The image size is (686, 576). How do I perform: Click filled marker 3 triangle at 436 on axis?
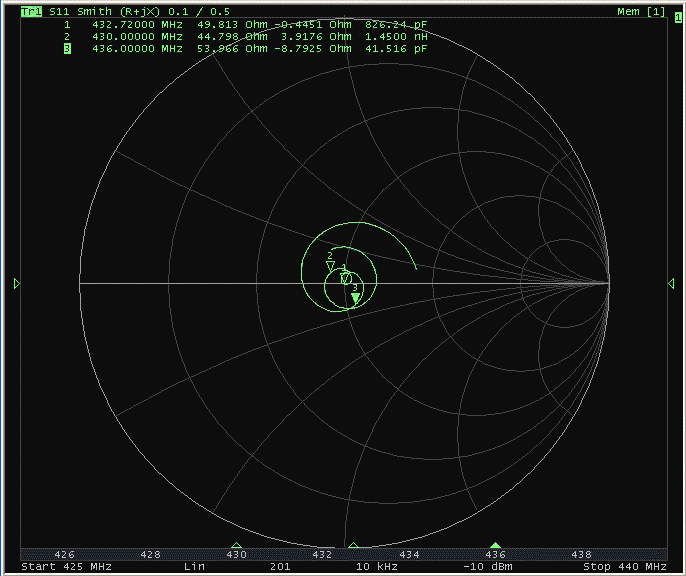(495, 545)
